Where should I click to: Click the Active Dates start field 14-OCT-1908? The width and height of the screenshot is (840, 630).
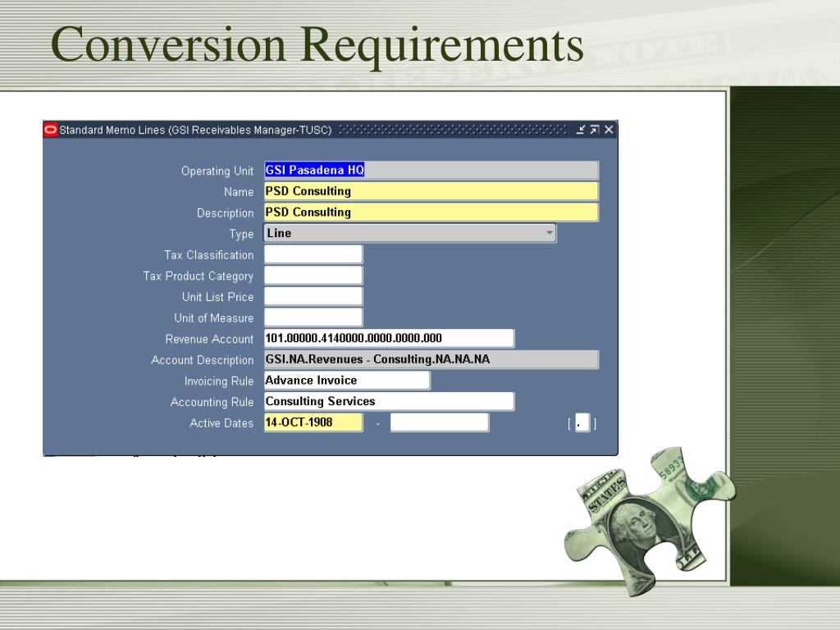coord(313,422)
